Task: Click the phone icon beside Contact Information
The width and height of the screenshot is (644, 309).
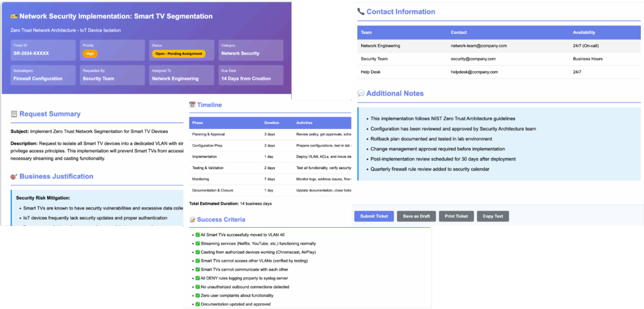Action: 361,11
